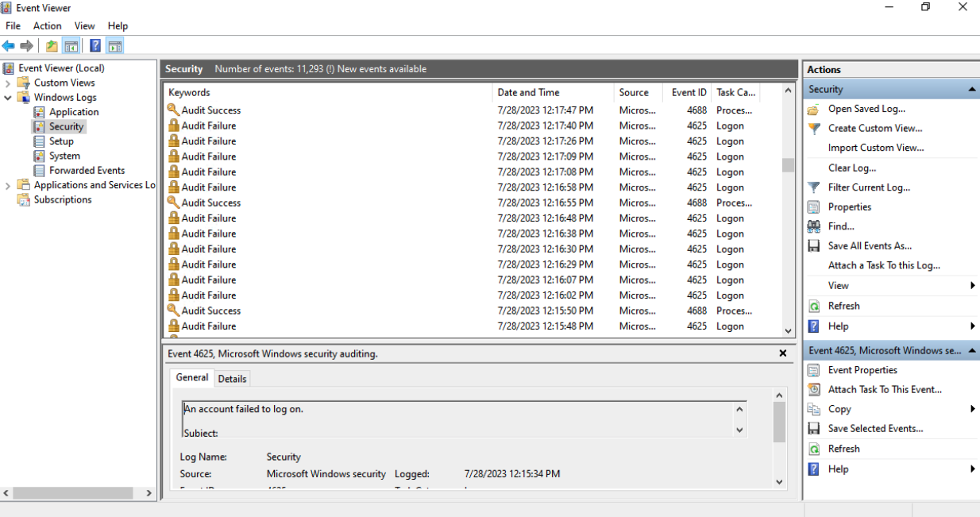Click Show/Hide Console Tree toolbar icon
The height and width of the screenshot is (517, 980).
71,46
